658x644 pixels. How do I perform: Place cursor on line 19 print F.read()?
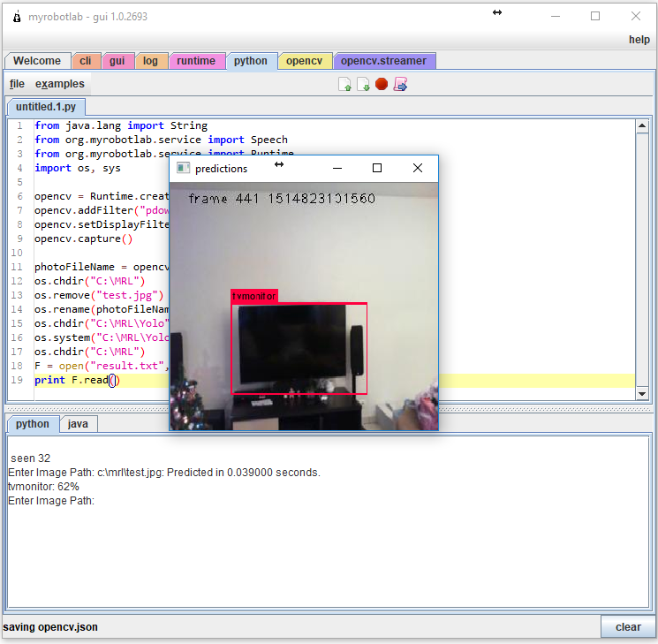[x=77, y=380]
